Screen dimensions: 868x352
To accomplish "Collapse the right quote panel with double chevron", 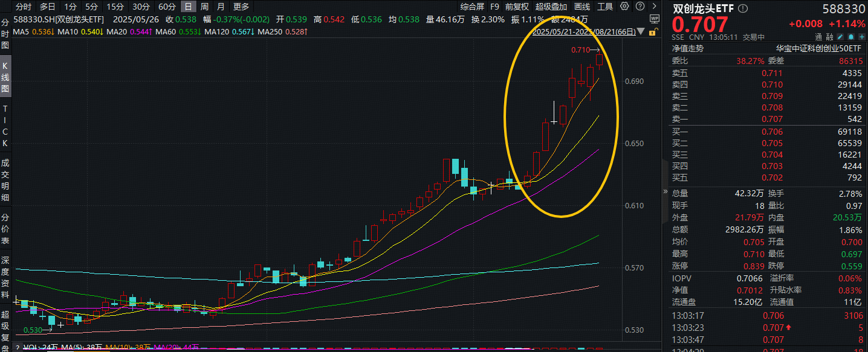I will (666, 191).
